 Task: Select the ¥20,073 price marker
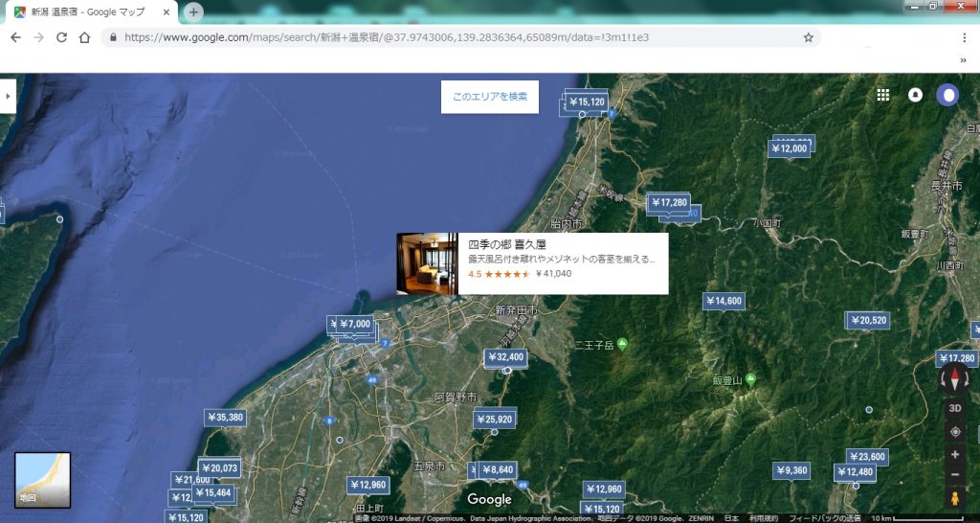click(220, 468)
